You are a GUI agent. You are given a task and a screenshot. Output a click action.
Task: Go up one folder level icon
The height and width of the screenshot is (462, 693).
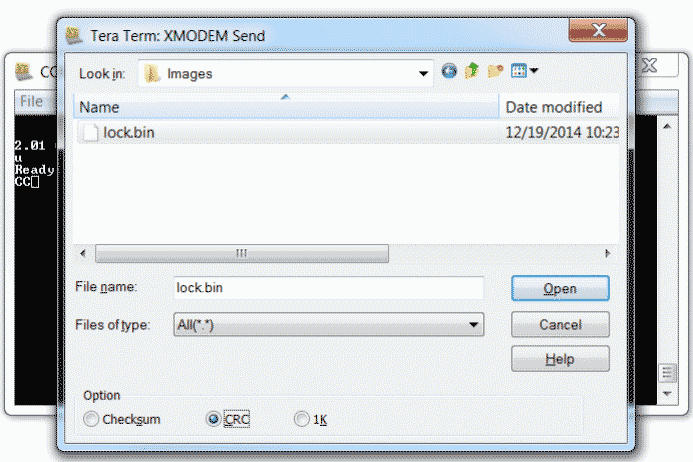tap(472, 71)
